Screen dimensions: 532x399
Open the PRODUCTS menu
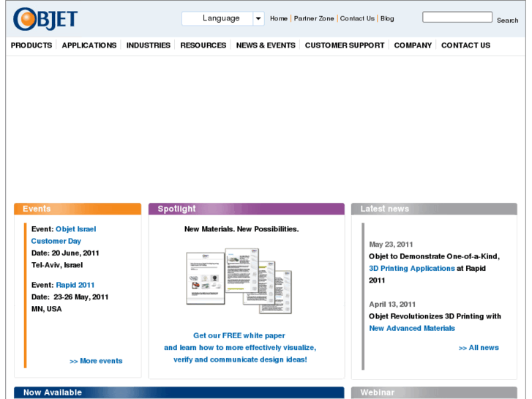point(31,45)
